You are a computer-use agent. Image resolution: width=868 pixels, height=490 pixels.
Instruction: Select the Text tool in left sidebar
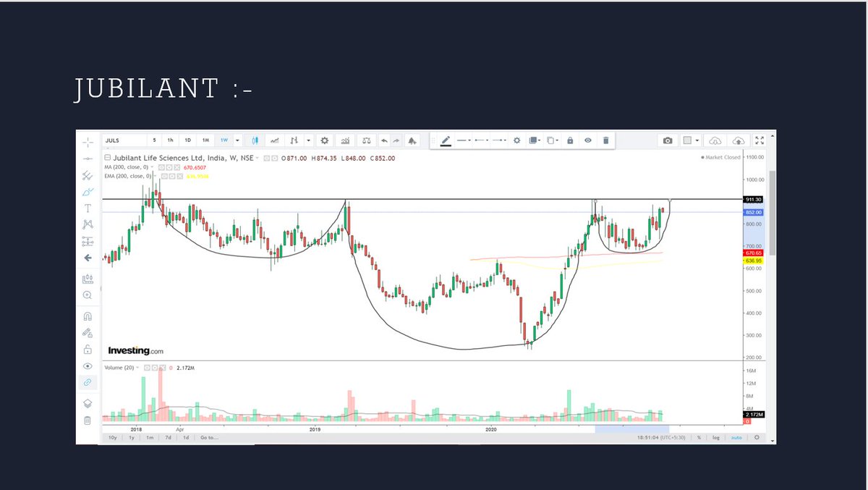[x=88, y=208]
